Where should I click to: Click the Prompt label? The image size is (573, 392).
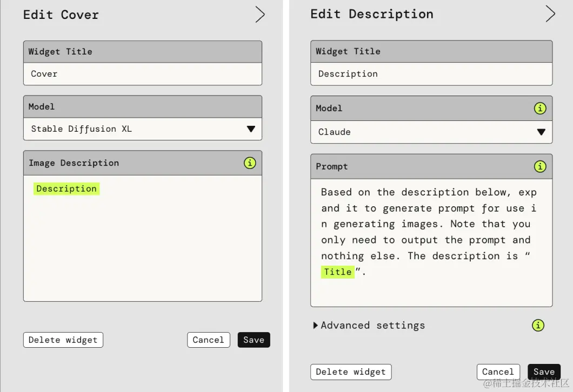click(x=332, y=166)
